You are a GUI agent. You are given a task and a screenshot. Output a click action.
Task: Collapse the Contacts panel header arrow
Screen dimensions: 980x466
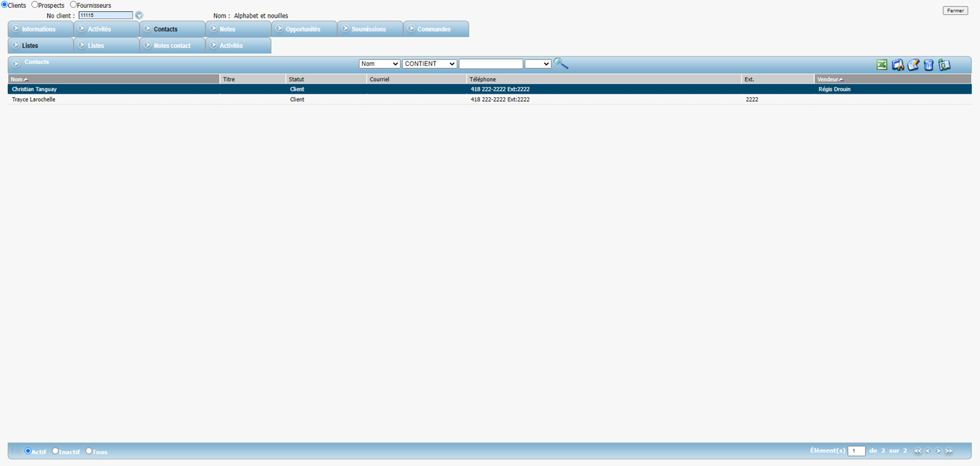(x=16, y=64)
